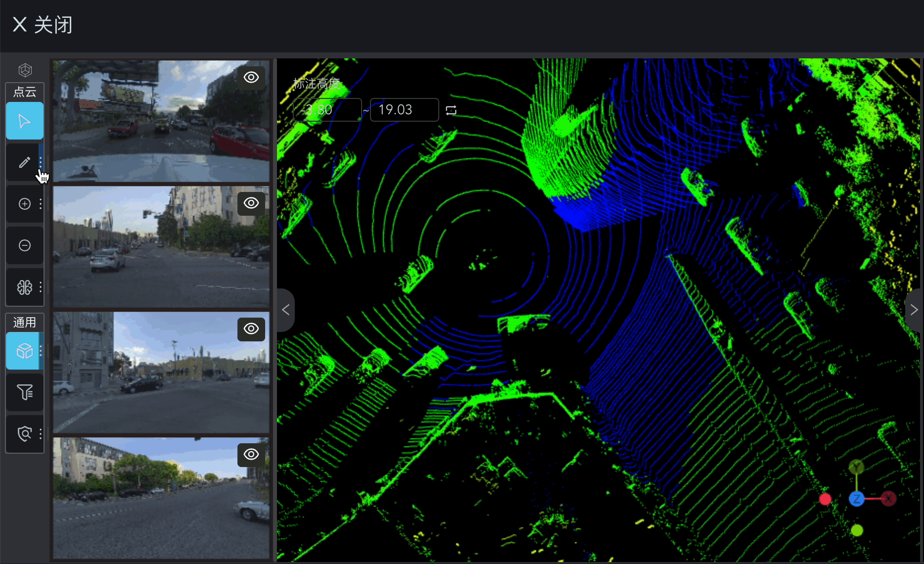Click the bright red negative axis dot
Screen dimensions: 924x564
pyautogui.click(x=825, y=499)
